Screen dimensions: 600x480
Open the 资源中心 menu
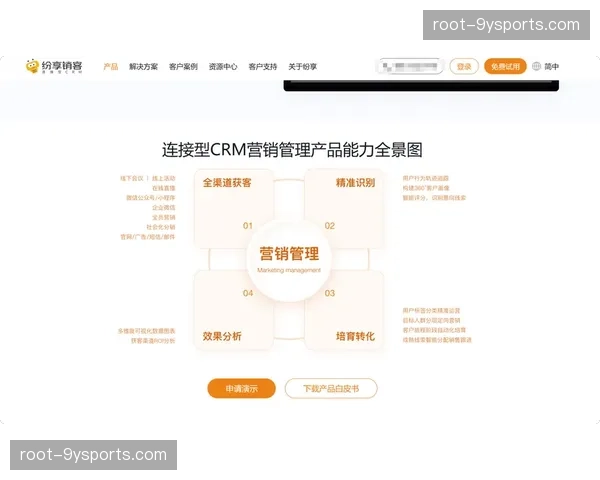click(x=223, y=67)
